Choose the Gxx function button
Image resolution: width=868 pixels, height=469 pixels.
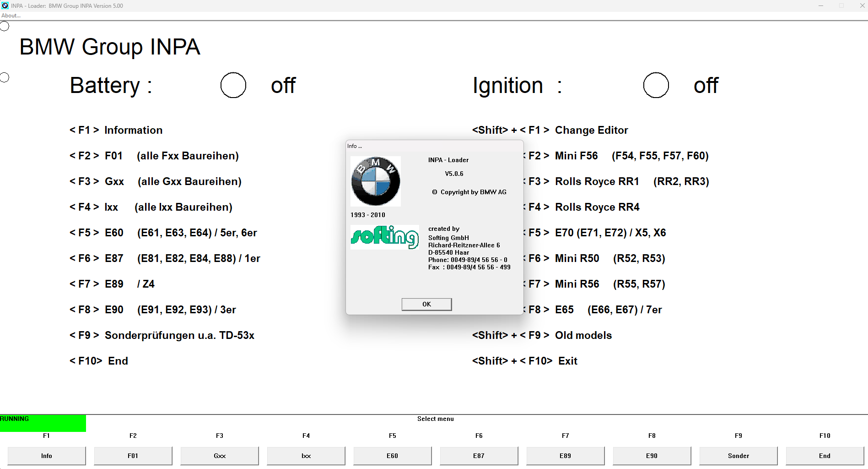220,456
